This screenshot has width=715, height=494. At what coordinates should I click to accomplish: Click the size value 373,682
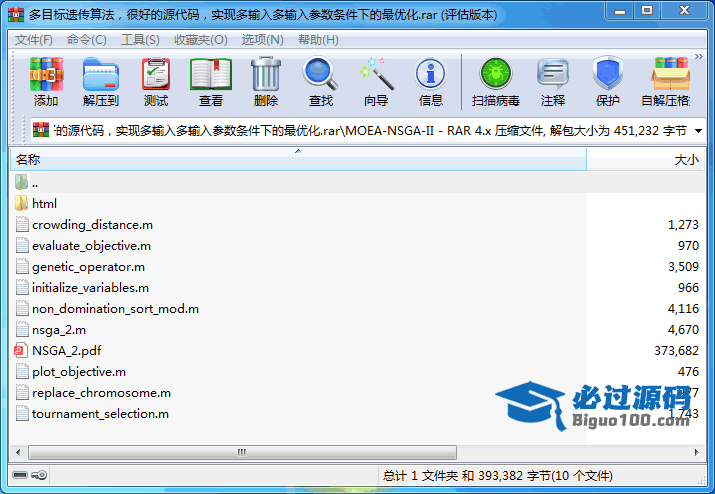(x=676, y=351)
